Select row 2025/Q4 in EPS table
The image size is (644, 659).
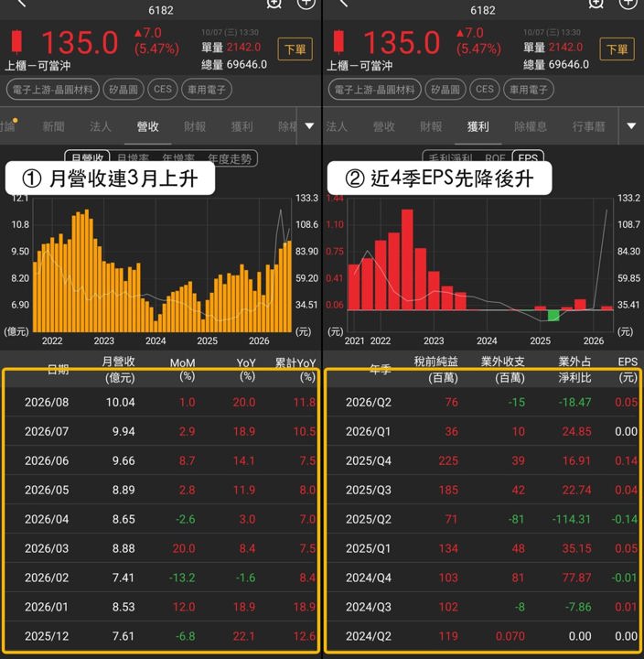point(484,460)
